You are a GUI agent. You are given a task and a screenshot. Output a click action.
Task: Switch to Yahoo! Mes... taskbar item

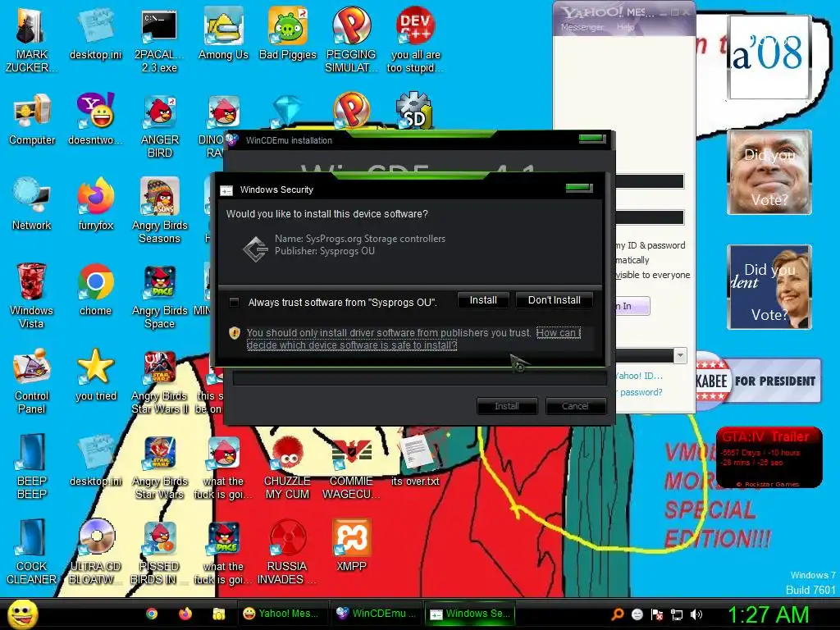(281, 614)
